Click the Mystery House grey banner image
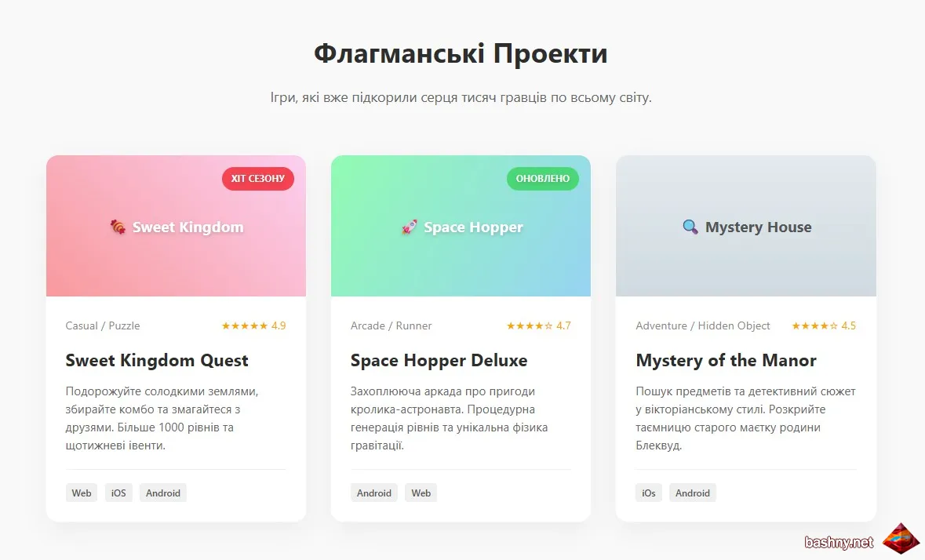Viewport: 925px width, 560px height. [x=746, y=226]
